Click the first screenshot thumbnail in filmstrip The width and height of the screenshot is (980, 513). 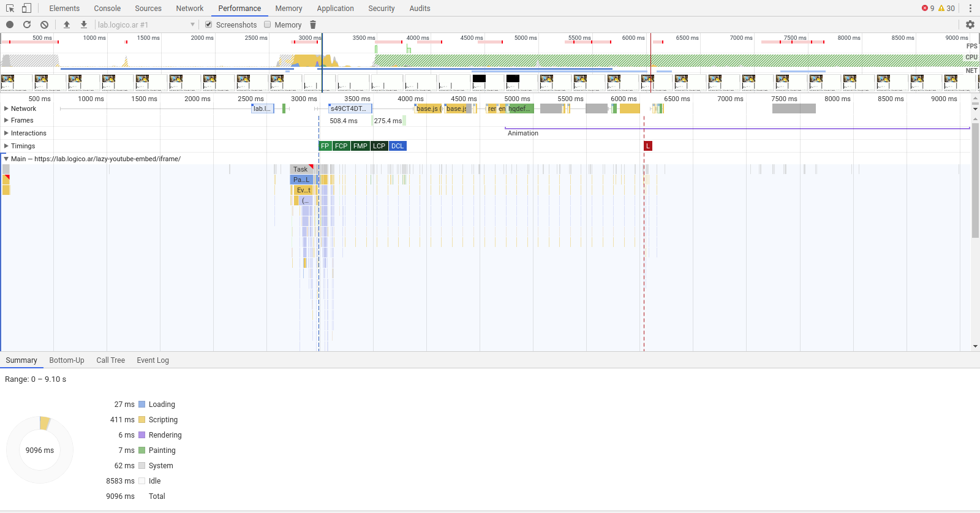pos(17,82)
